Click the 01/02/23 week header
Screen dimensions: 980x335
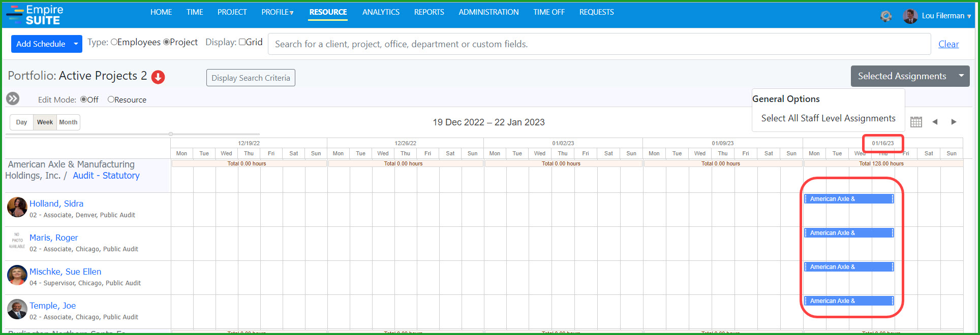coord(563,143)
